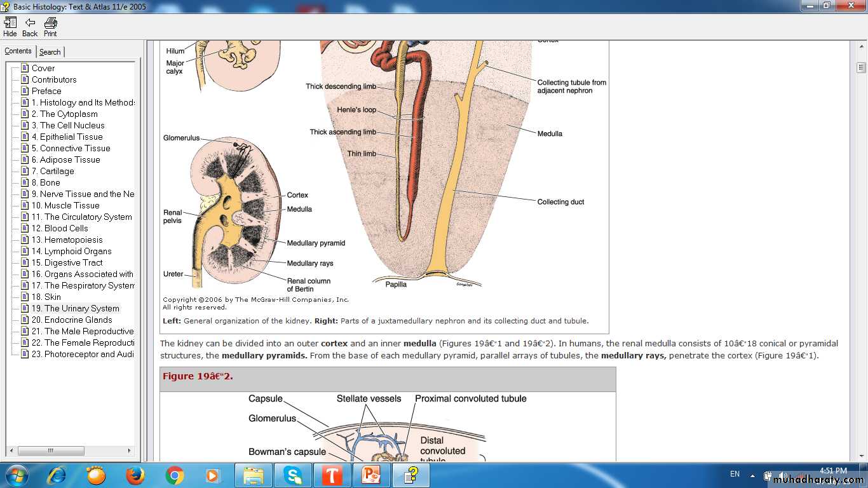Viewport: 868px width, 488px height.
Task: Open Google Chrome from the taskbar
Action: (174, 475)
